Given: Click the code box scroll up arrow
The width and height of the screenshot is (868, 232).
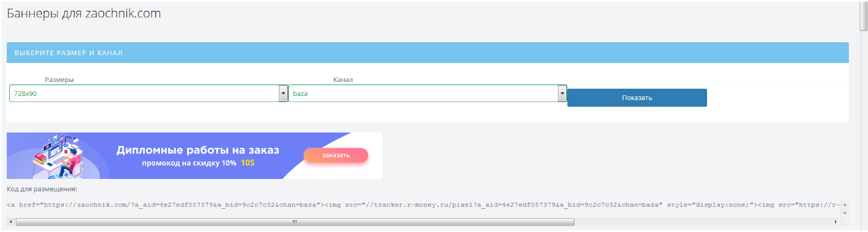Looking at the screenshot, I should coord(845,204).
